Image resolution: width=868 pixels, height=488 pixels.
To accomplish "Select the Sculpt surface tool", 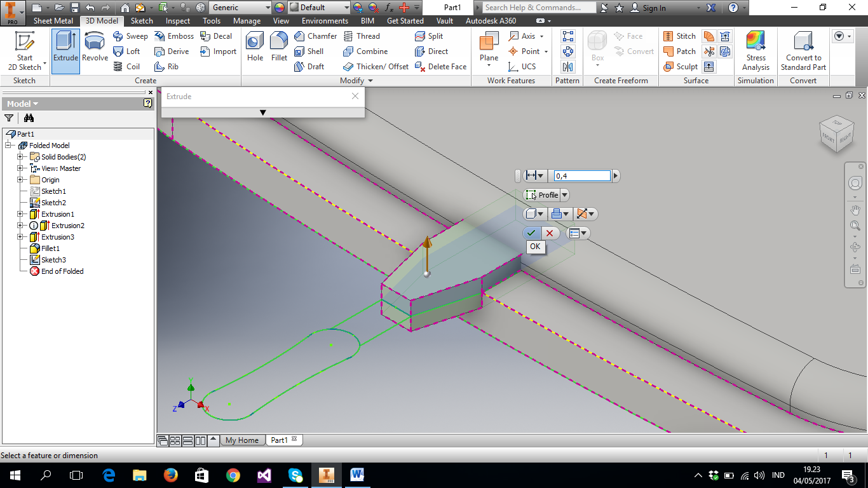I will coord(681,66).
